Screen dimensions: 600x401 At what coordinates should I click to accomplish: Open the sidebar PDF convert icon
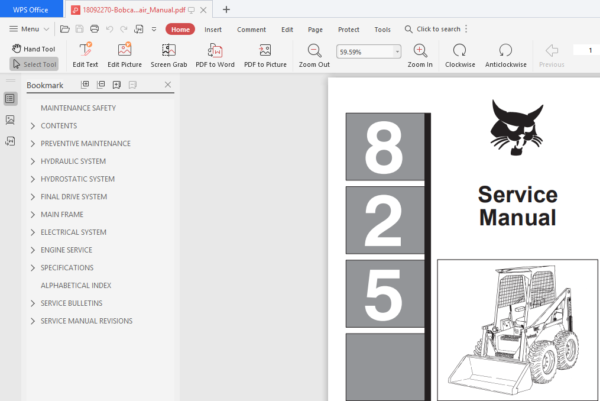click(10, 141)
